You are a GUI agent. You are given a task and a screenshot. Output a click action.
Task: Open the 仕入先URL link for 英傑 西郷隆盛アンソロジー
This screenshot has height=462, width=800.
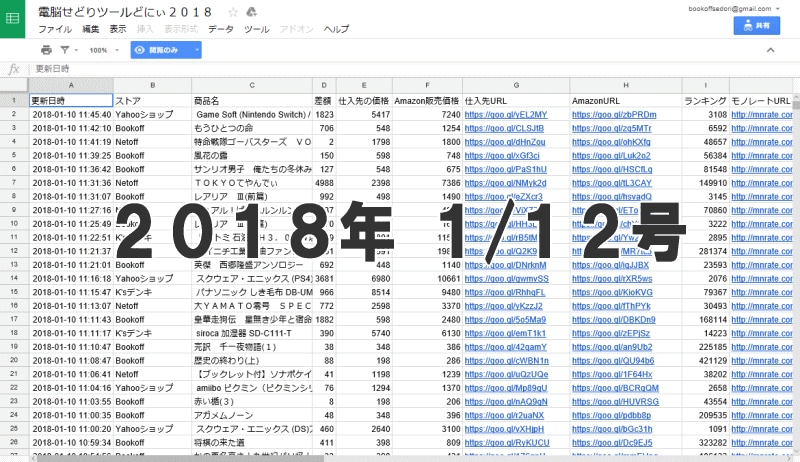tap(505, 265)
